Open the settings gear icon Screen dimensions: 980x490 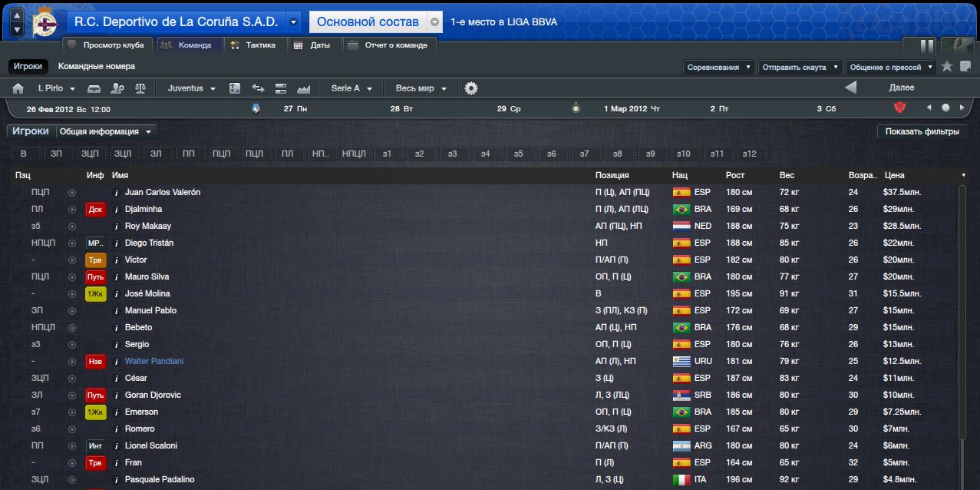(471, 88)
